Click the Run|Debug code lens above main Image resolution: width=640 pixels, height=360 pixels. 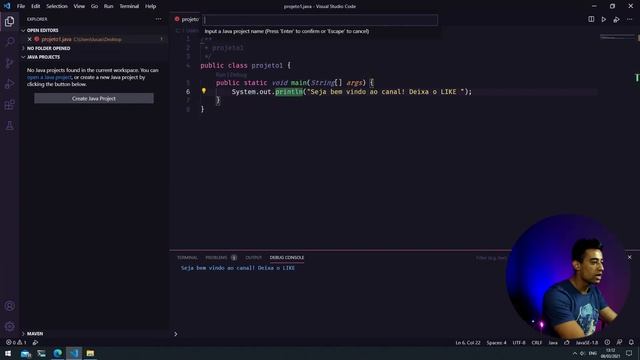tap(231, 75)
